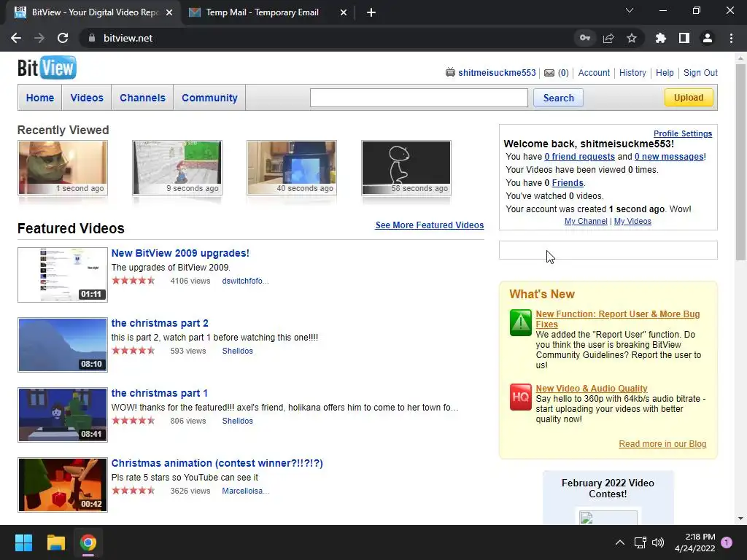The image size is (747, 560).
Task: Open the tab search dropdown chevron
Action: tap(630, 10)
